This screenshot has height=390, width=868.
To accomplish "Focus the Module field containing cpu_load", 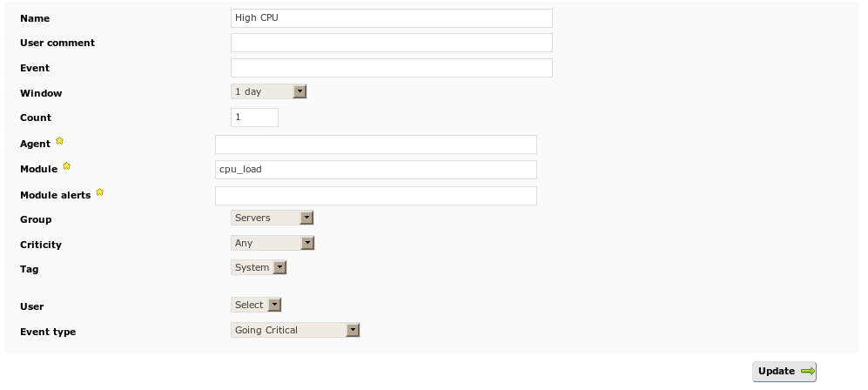I will (375, 170).
